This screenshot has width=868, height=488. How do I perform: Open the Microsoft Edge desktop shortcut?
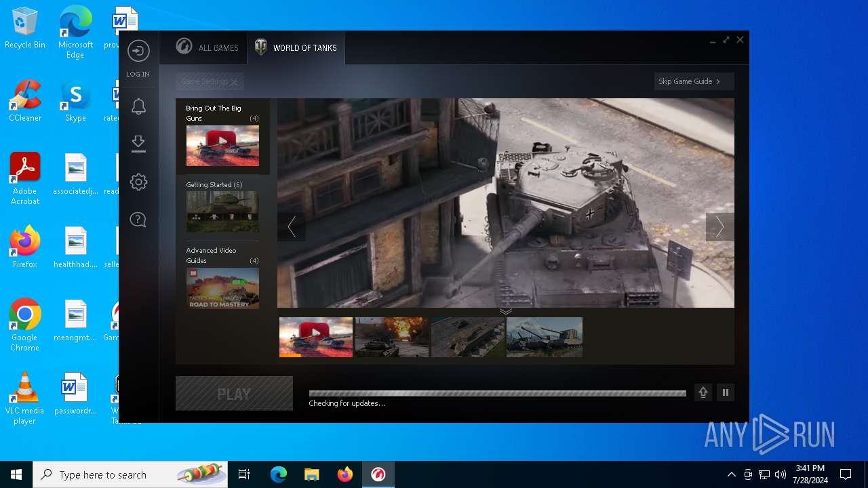(75, 33)
